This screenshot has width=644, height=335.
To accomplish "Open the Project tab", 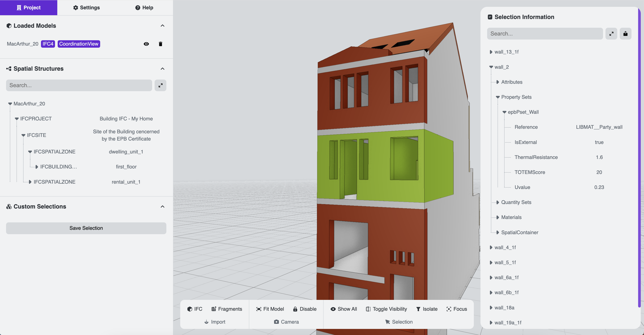I will (x=28, y=8).
